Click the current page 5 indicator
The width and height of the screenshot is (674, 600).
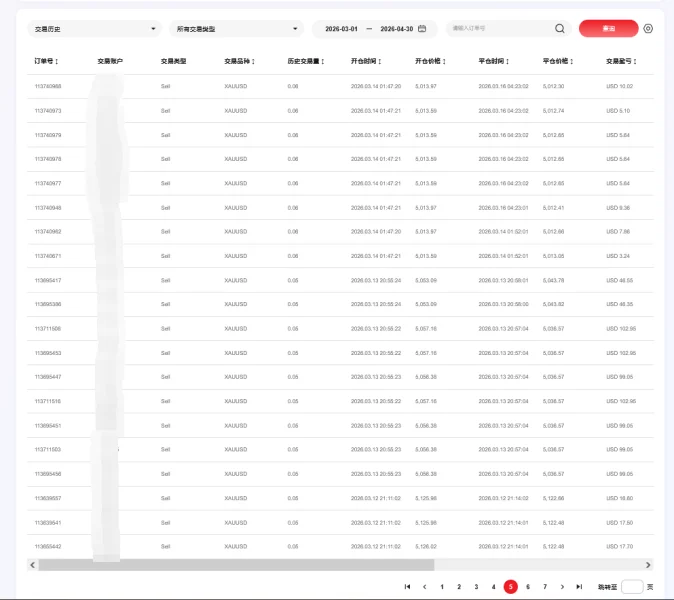[x=511, y=587]
